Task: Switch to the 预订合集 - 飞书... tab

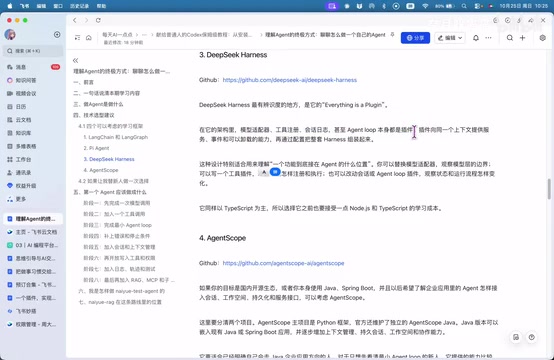Action: pos(33,285)
